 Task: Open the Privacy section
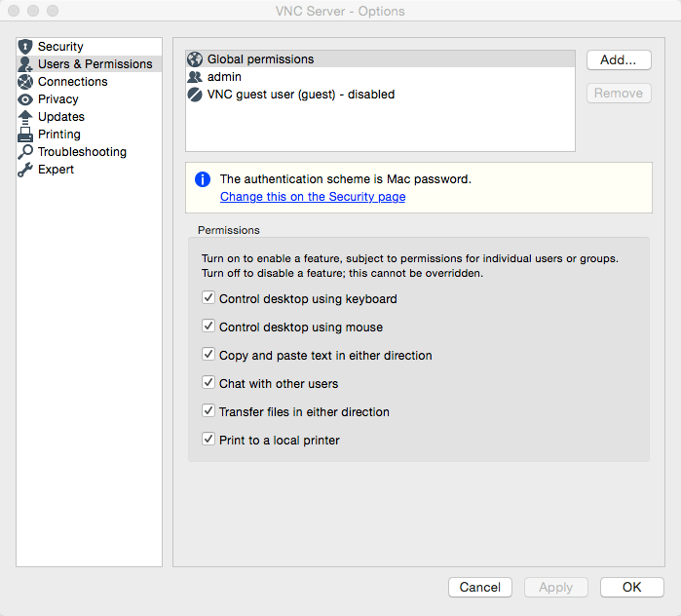89,99
